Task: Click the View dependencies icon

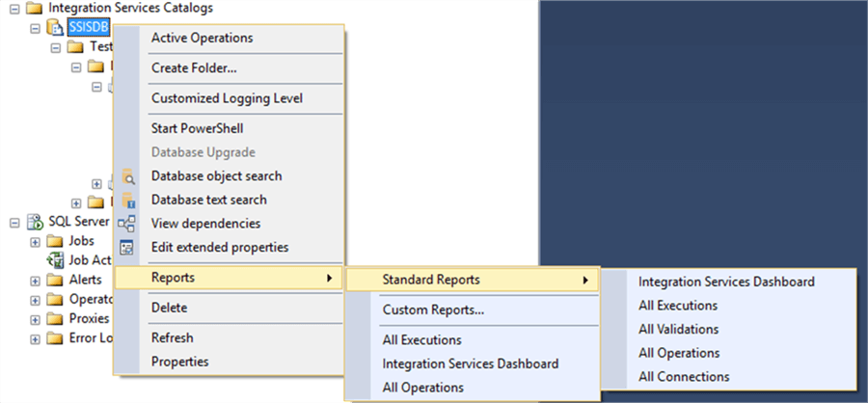Action: click(127, 224)
